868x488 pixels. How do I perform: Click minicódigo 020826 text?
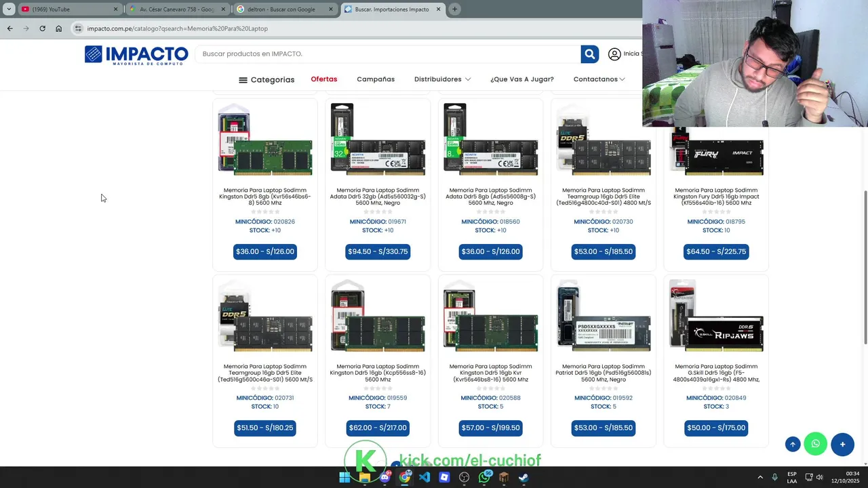pyautogui.click(x=265, y=222)
